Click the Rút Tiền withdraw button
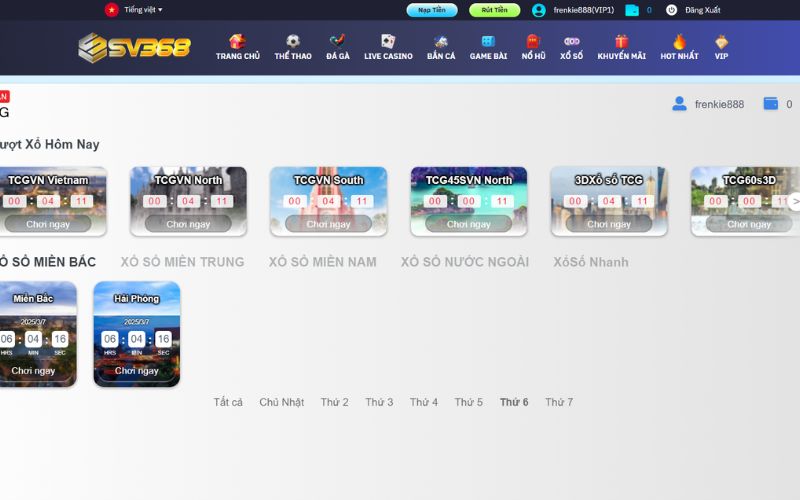This screenshot has width=800, height=500. point(494,10)
